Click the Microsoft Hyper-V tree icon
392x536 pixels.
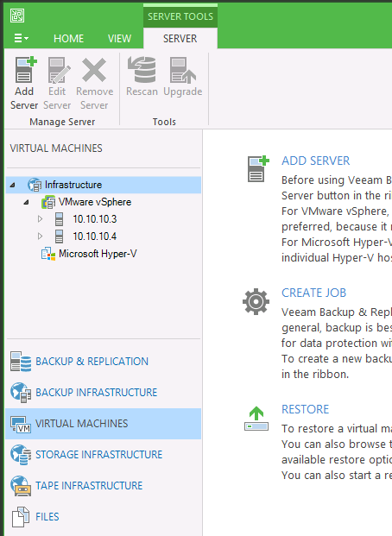click(x=48, y=254)
